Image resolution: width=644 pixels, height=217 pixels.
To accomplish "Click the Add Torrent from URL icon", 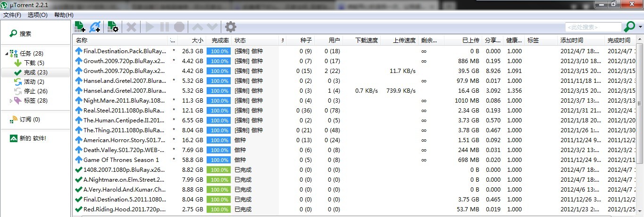I will point(95,27).
